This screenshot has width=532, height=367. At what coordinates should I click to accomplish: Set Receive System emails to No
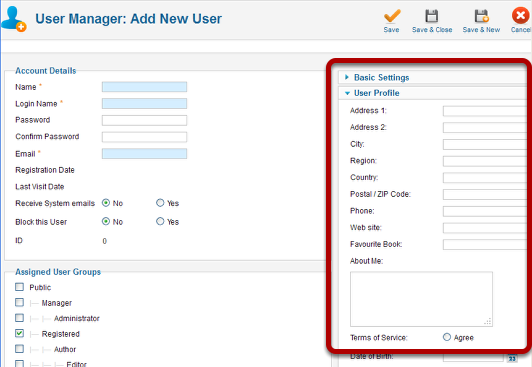coord(106,203)
